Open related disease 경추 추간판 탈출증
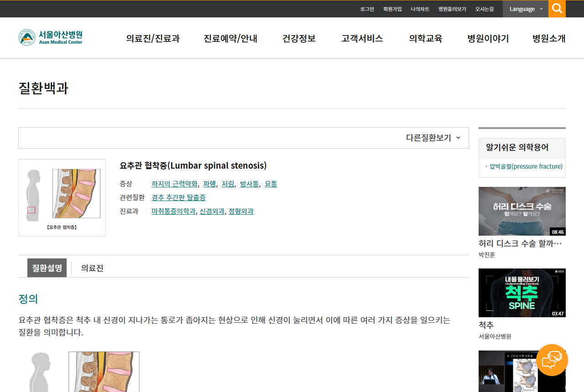Image resolution: width=584 pixels, height=392 pixels. [178, 197]
